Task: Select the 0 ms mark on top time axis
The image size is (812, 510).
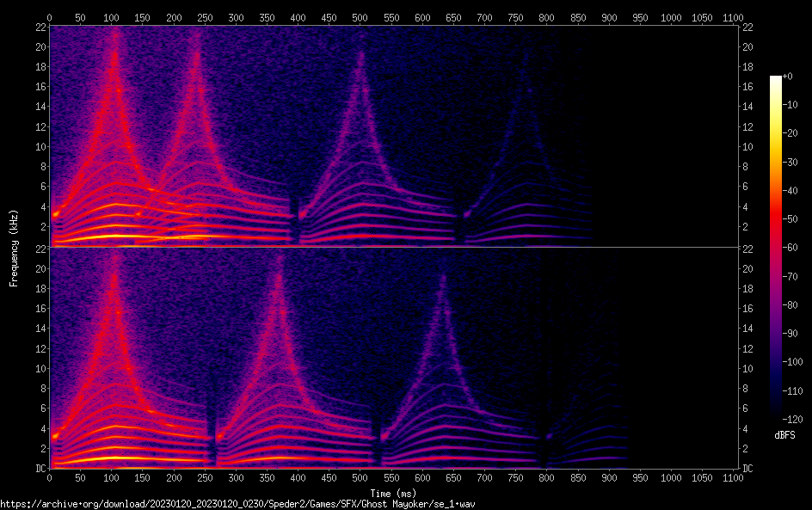Action: [50, 16]
